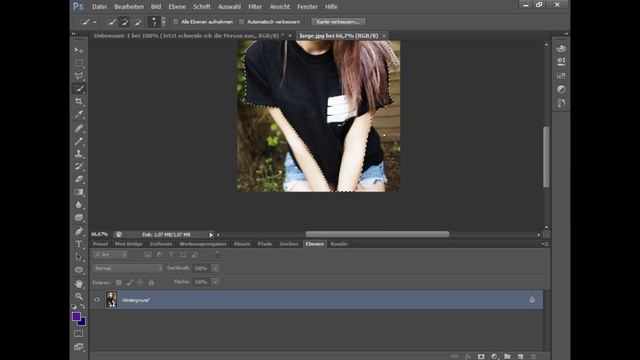Select the Gradient tool
This screenshot has width=640, height=360.
(79, 192)
